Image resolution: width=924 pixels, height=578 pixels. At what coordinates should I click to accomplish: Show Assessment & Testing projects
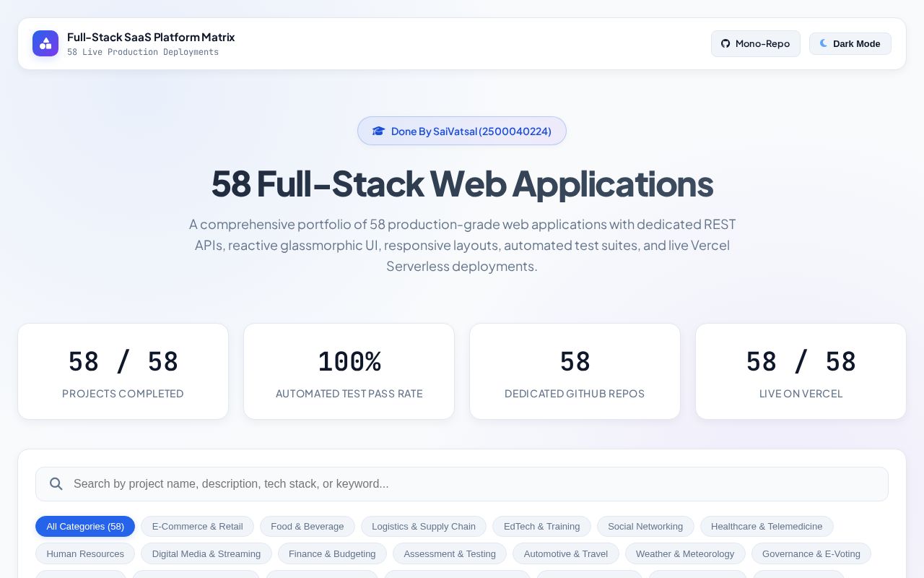450,553
